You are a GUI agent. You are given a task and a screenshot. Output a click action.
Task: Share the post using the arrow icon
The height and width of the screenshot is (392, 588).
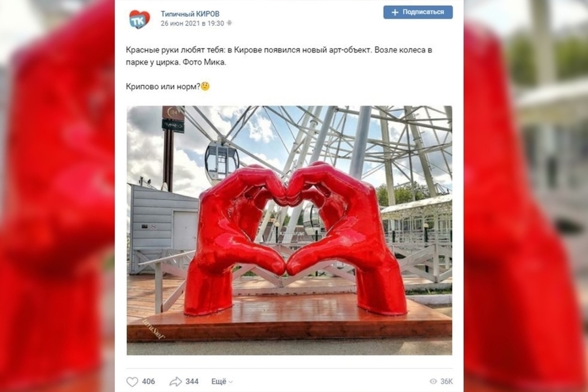coord(175,382)
